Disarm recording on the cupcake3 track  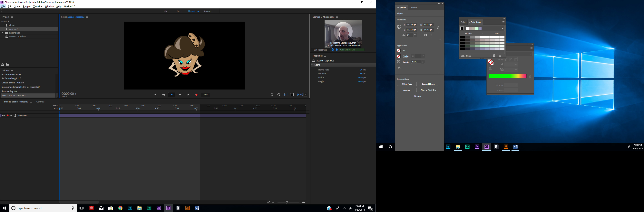[7, 115]
